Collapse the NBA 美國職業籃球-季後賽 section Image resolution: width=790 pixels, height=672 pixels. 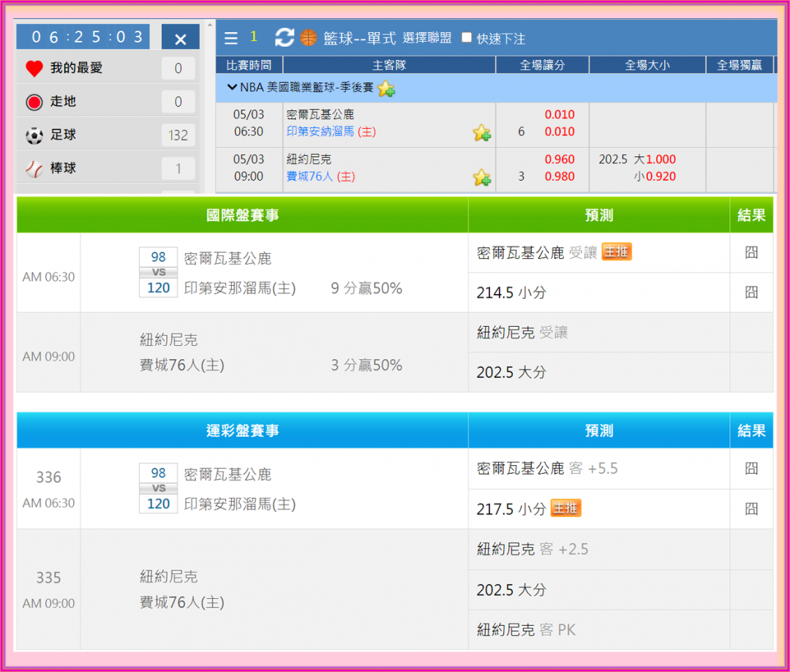pyautogui.click(x=232, y=87)
